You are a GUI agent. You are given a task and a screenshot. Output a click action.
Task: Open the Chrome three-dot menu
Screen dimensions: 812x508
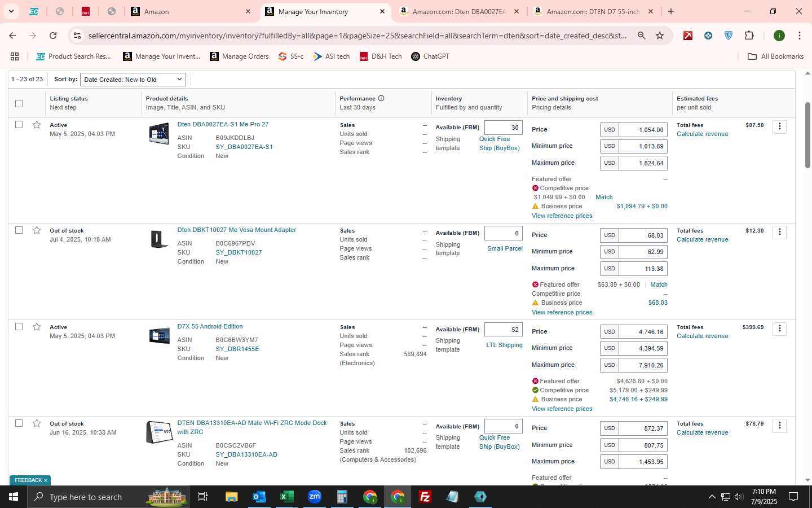pyautogui.click(x=799, y=36)
